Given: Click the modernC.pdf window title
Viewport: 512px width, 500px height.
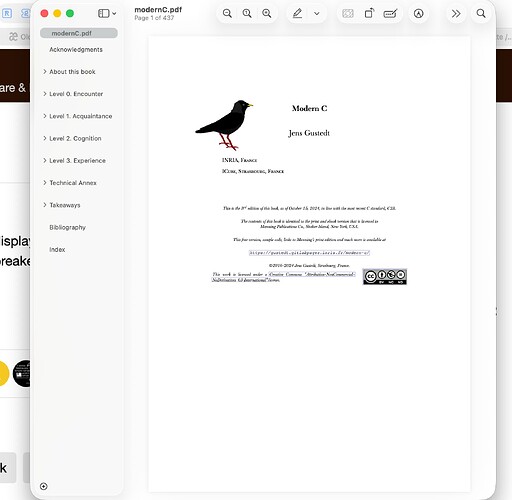Looking at the screenshot, I should click(x=158, y=10).
